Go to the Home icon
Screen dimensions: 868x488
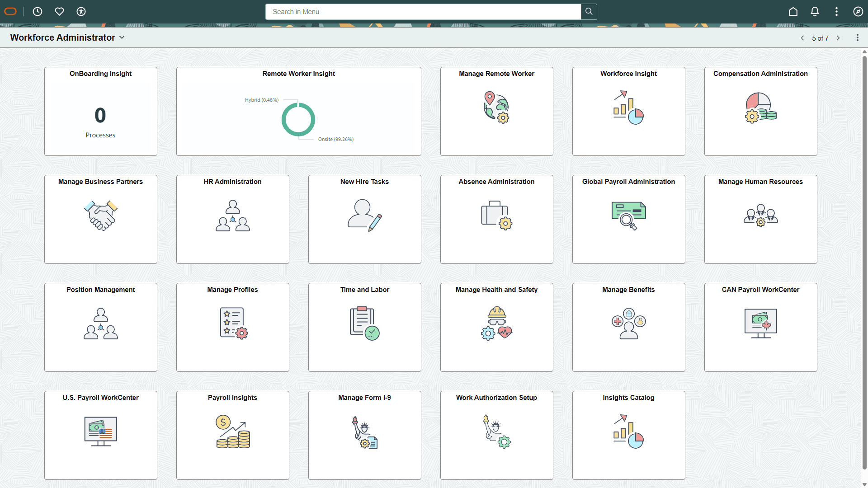793,12
